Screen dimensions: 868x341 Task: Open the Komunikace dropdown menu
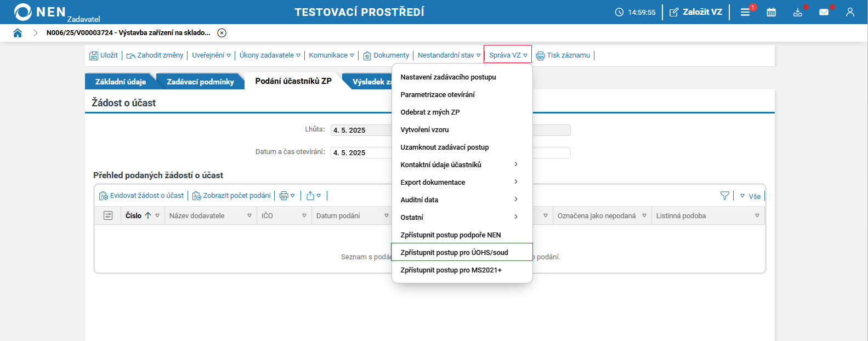click(331, 55)
